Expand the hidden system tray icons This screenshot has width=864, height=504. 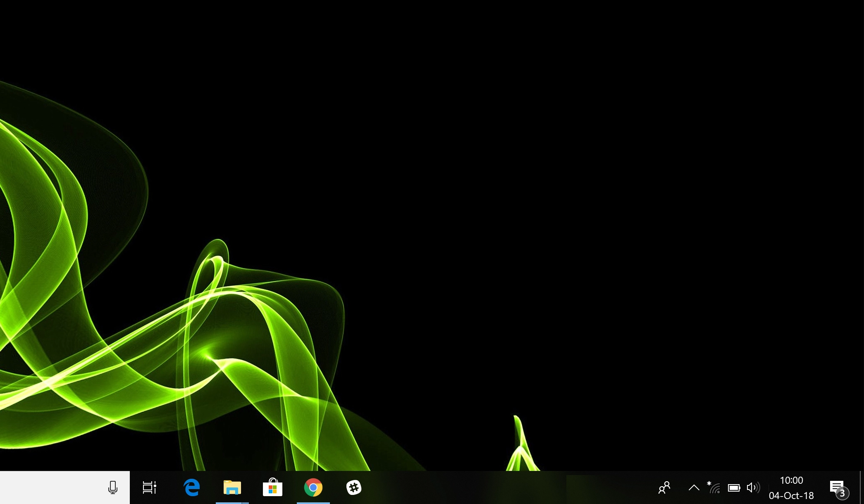coord(694,487)
